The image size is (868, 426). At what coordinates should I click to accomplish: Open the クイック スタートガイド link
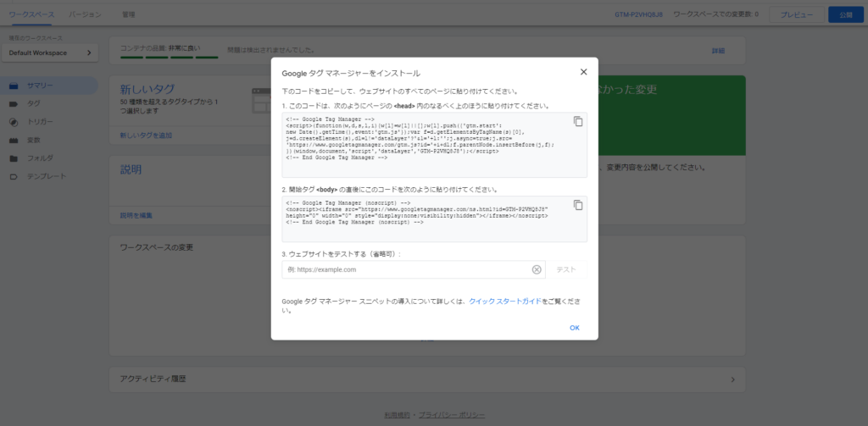(x=505, y=302)
